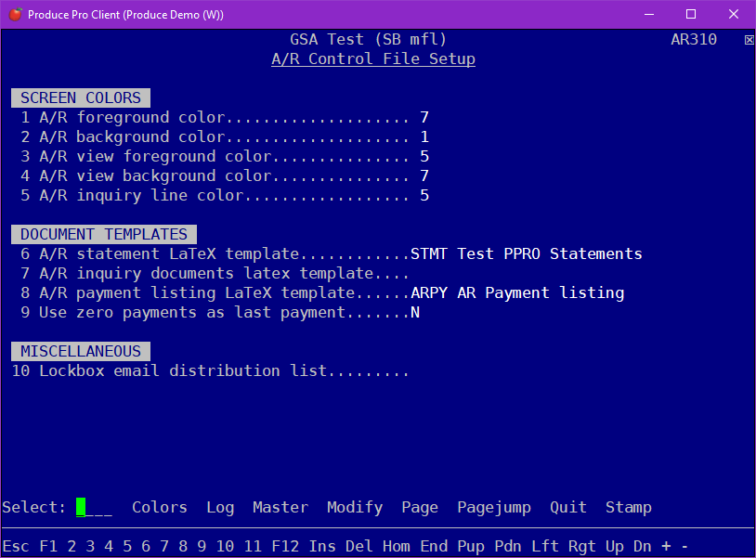Click the End key label

tap(434, 547)
